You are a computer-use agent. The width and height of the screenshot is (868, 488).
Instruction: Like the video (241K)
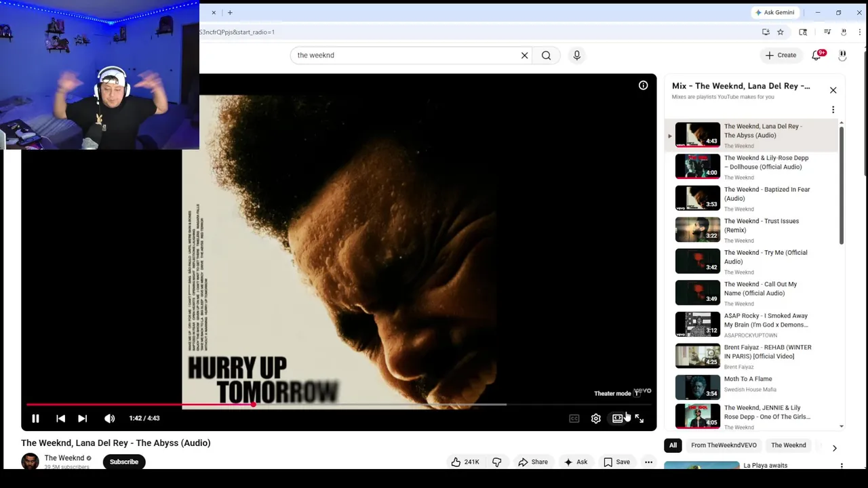tap(465, 462)
